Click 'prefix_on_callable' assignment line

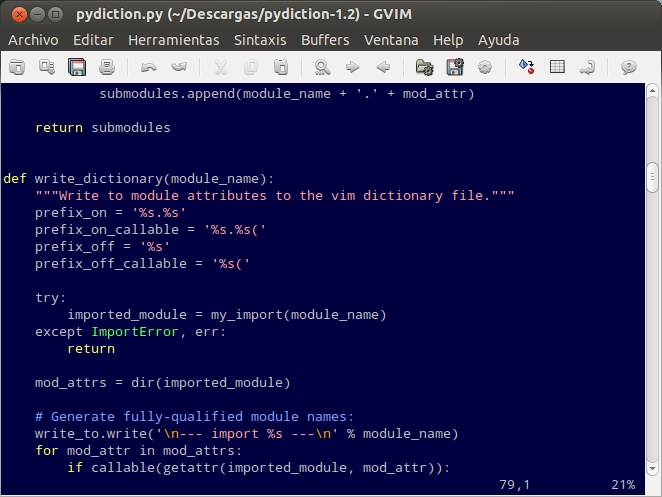pyautogui.click(x=150, y=230)
